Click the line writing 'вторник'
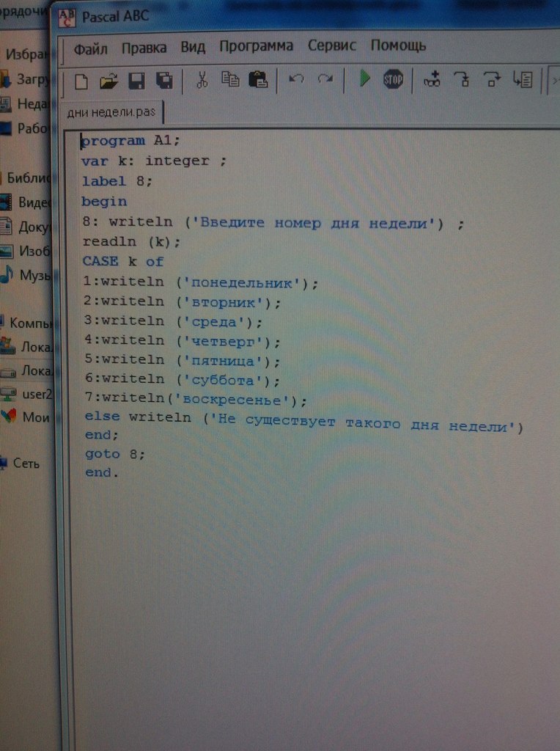 (183, 301)
